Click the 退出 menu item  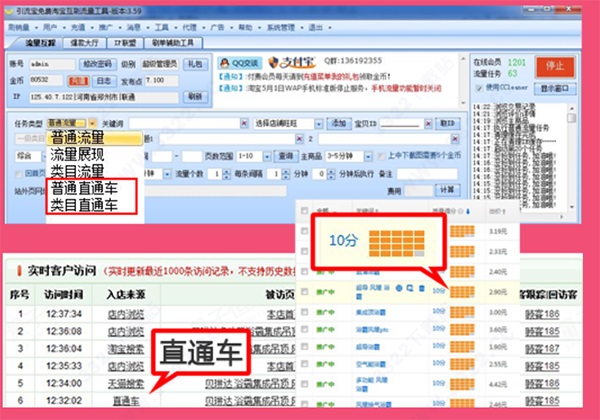tap(315, 27)
